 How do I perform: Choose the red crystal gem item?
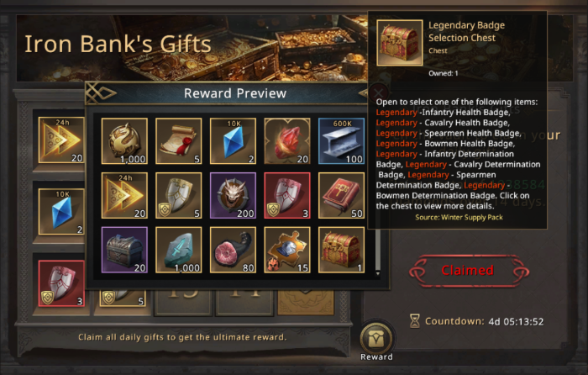(x=287, y=141)
